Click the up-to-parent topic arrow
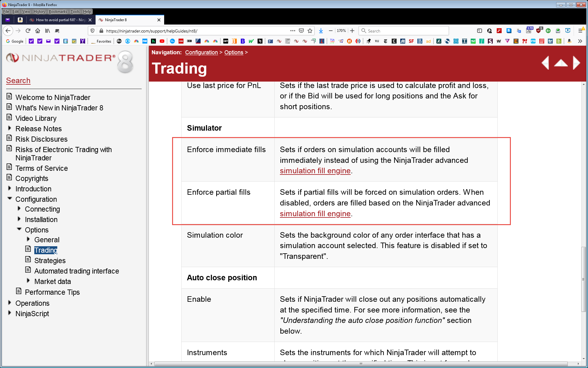Viewport: 588px width, 368px height. click(561, 63)
